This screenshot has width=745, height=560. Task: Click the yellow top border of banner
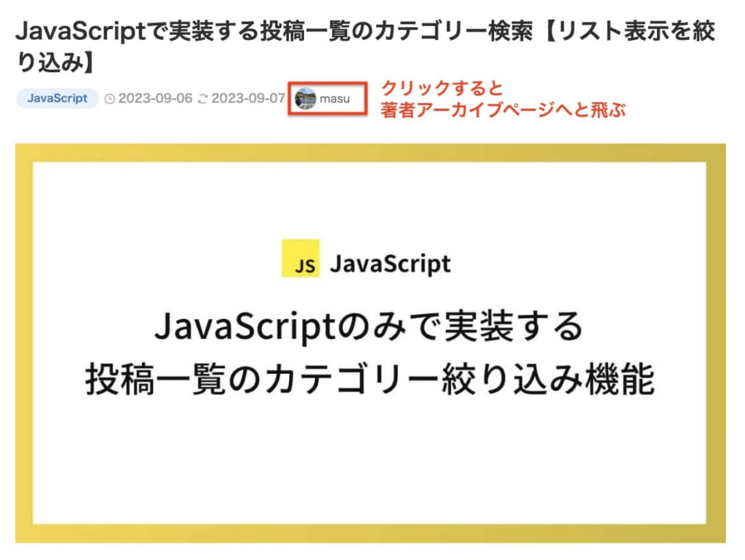point(370,152)
